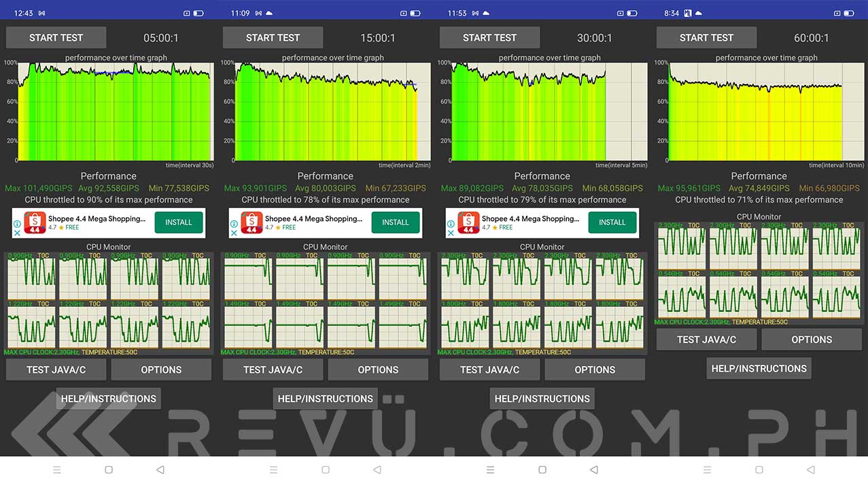Tap START TEST in the 05:00:1 screen
The width and height of the screenshot is (868, 483).
click(56, 38)
